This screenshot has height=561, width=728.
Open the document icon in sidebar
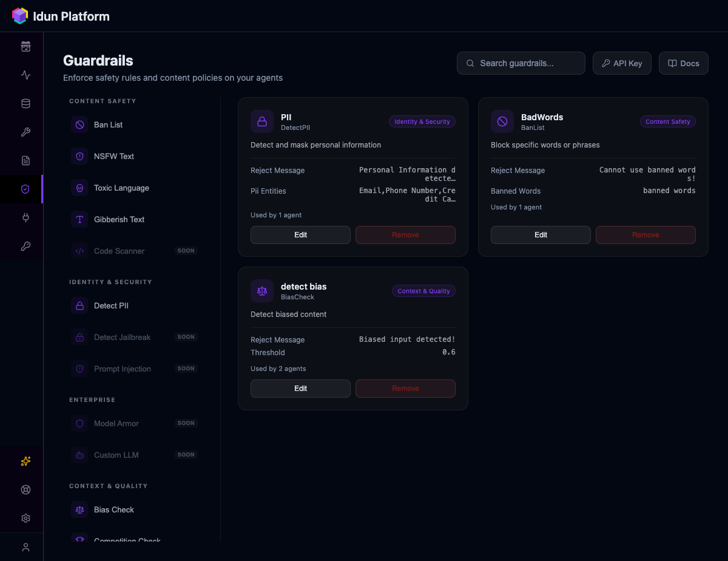25,161
